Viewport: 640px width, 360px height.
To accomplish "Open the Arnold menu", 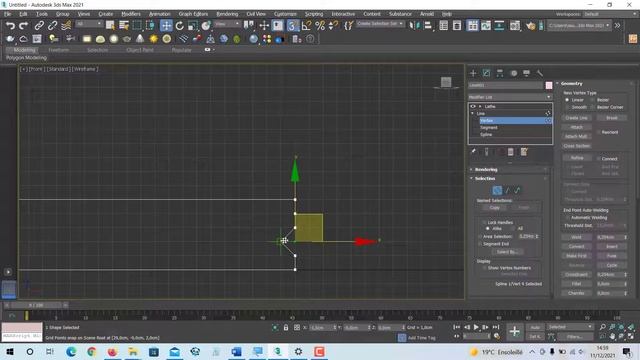I will 427,14.
